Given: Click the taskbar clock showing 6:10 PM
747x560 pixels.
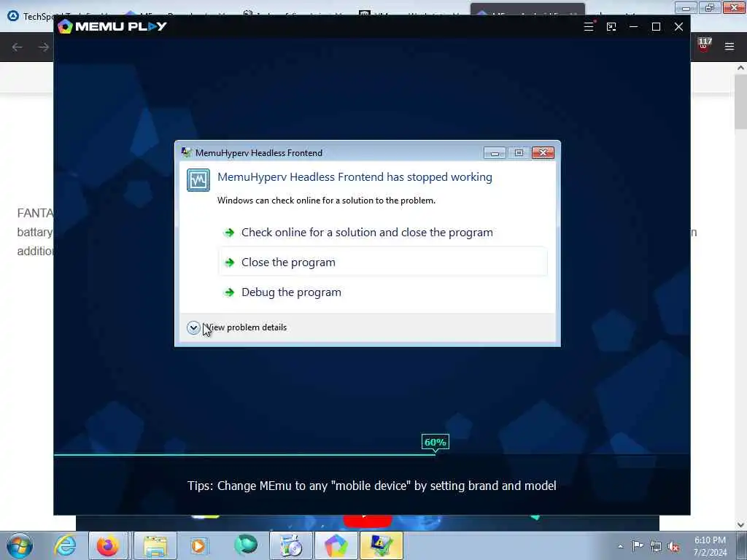Looking at the screenshot, I should pyautogui.click(x=710, y=546).
